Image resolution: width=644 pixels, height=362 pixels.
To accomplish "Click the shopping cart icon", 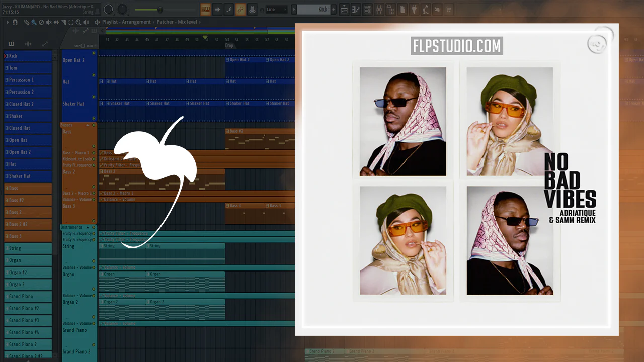I will click(448, 9).
